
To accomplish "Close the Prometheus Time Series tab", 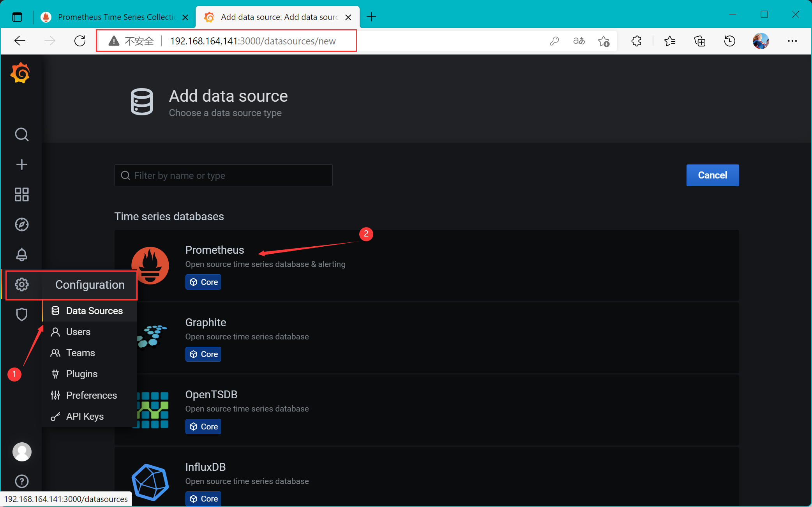I will (185, 17).
